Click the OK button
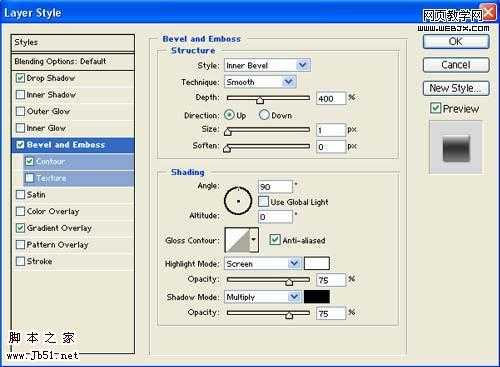 pyautogui.click(x=456, y=42)
